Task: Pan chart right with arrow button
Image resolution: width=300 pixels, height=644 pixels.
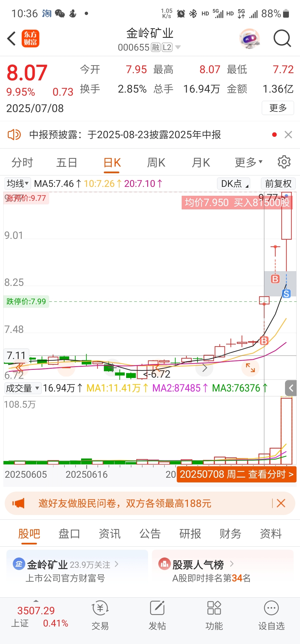Action: coord(204,368)
